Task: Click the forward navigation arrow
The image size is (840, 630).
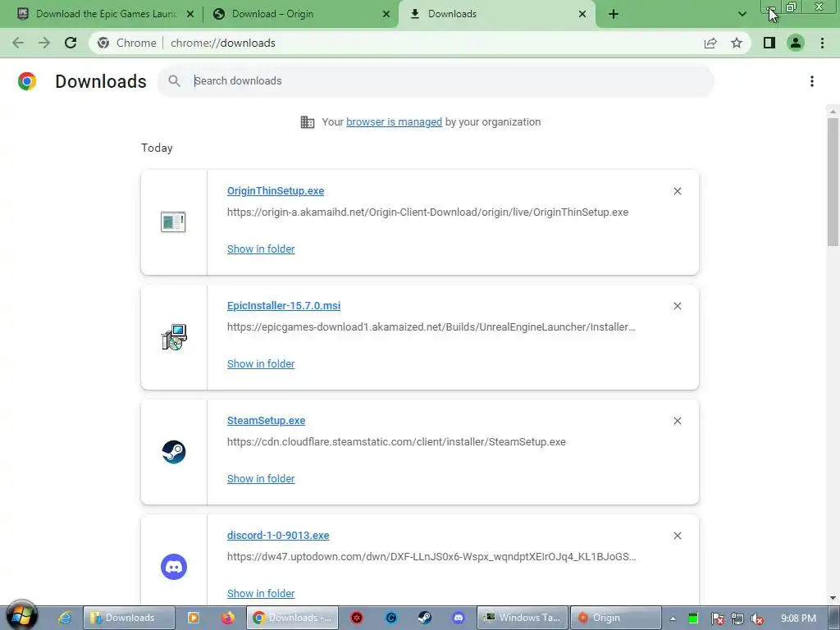Action: pyautogui.click(x=44, y=43)
